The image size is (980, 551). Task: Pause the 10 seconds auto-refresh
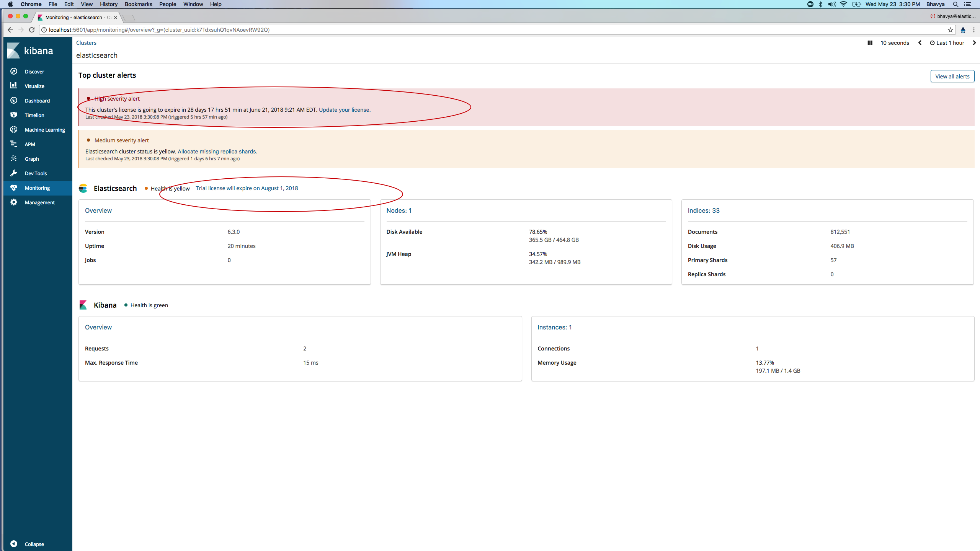pyautogui.click(x=870, y=42)
